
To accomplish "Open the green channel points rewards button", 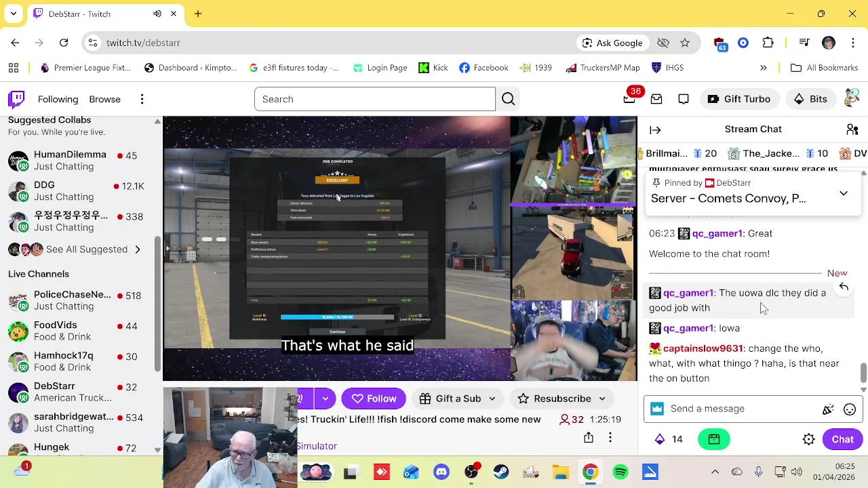I will tap(713, 439).
